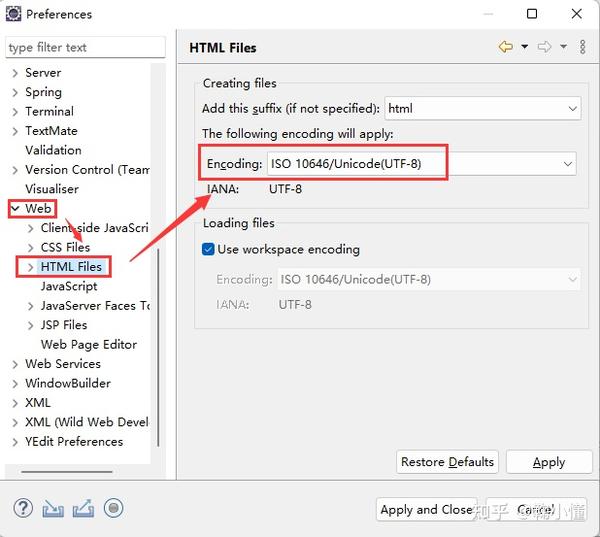Expand the HTML Files tree node
The width and height of the screenshot is (600, 537).
(31, 267)
